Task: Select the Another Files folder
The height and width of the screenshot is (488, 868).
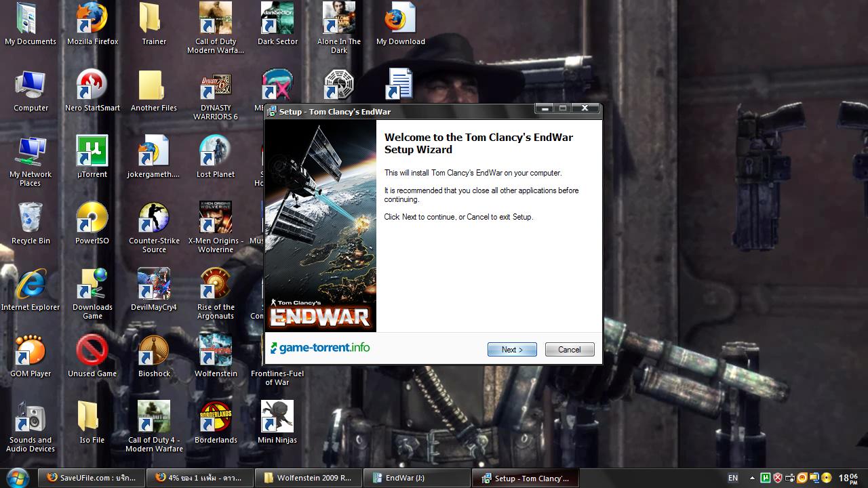Action: click(154, 91)
